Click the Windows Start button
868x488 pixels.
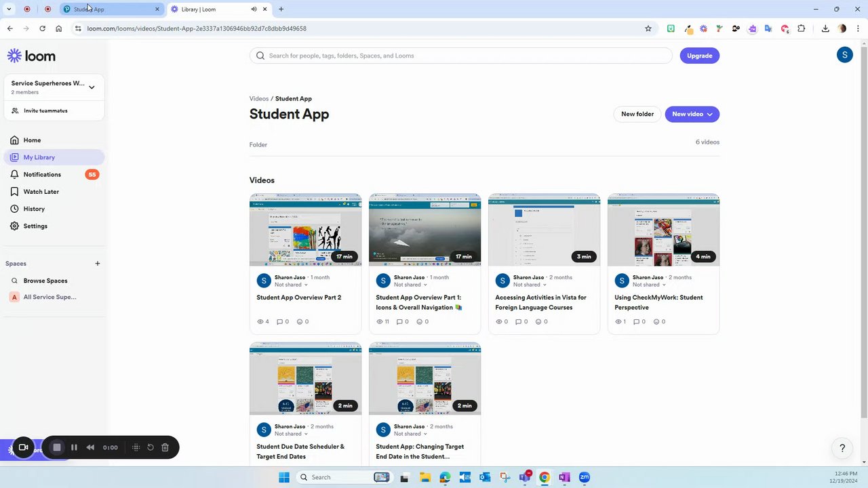(x=284, y=477)
